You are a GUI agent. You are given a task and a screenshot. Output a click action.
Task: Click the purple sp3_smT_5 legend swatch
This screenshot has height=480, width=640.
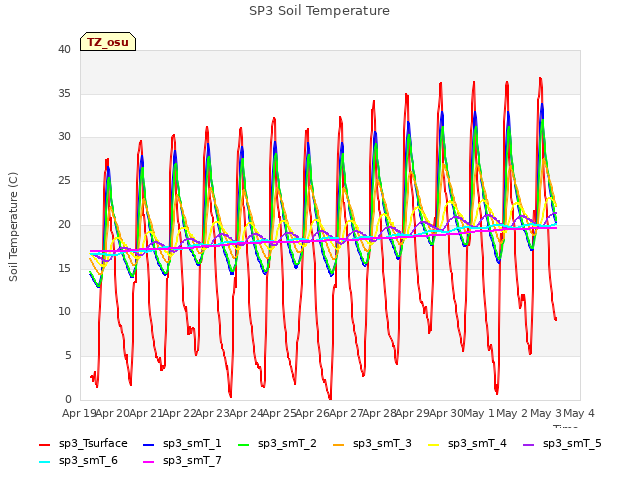tap(528, 444)
